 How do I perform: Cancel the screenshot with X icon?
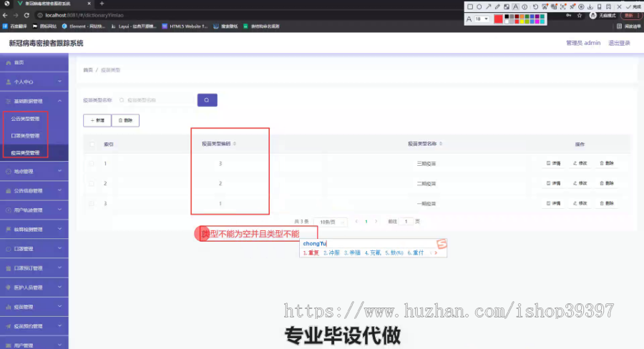pyautogui.click(x=620, y=7)
